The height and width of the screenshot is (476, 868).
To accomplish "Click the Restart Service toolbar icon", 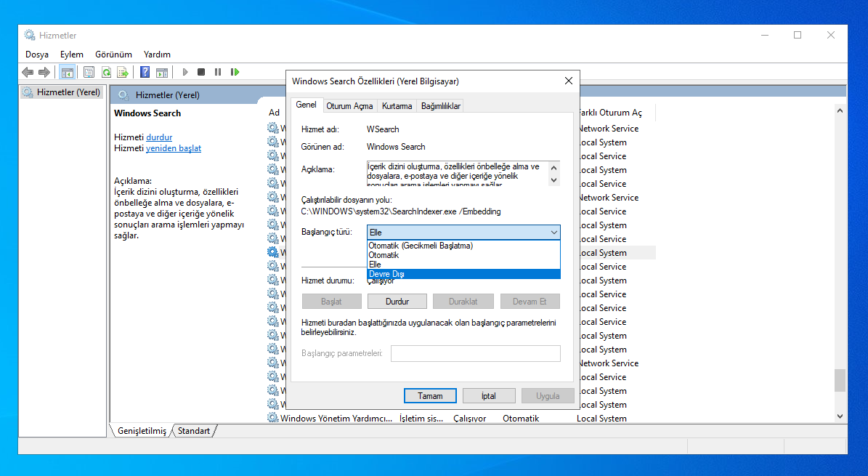I will click(x=235, y=72).
